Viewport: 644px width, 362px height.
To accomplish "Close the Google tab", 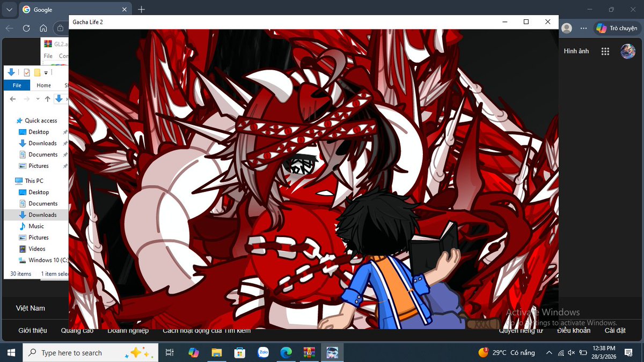I will pyautogui.click(x=124, y=10).
